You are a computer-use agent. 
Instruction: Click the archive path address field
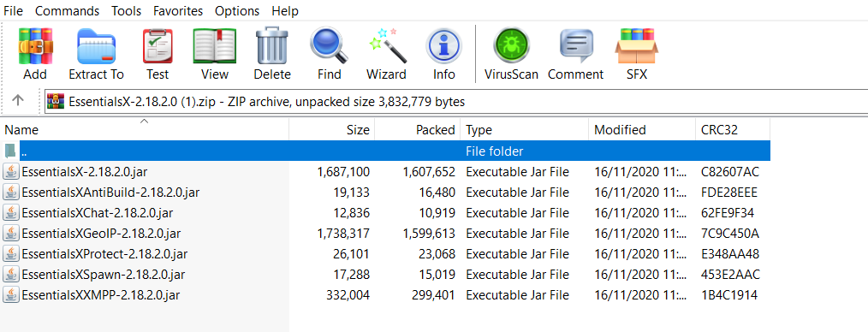click(456, 102)
